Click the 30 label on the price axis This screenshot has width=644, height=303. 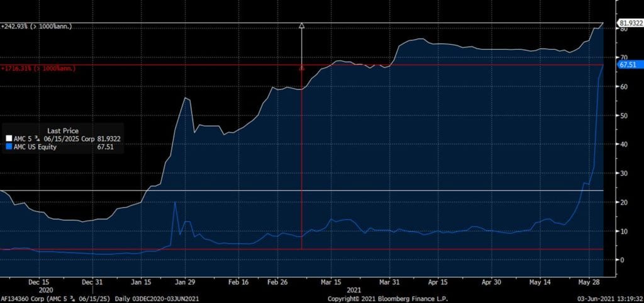coord(623,174)
